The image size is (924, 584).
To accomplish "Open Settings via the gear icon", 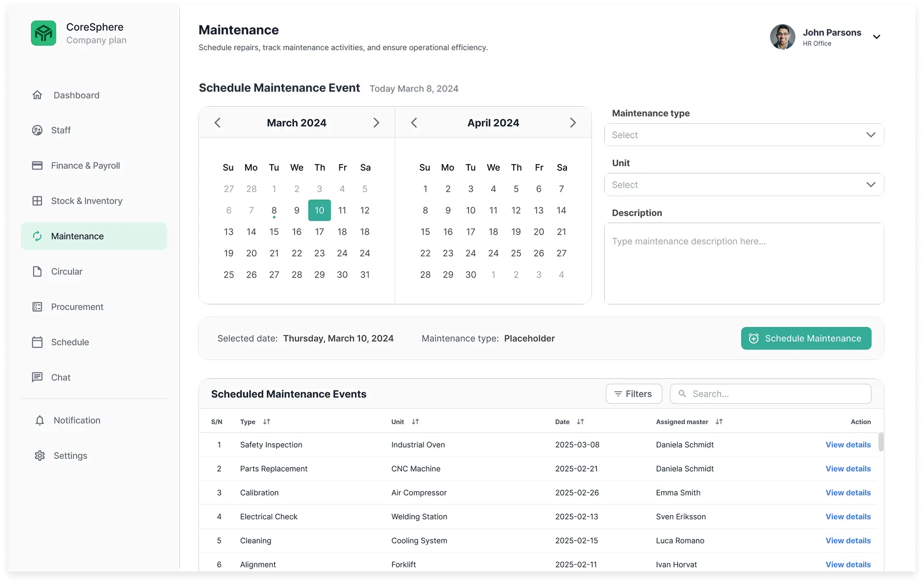I will pos(40,456).
